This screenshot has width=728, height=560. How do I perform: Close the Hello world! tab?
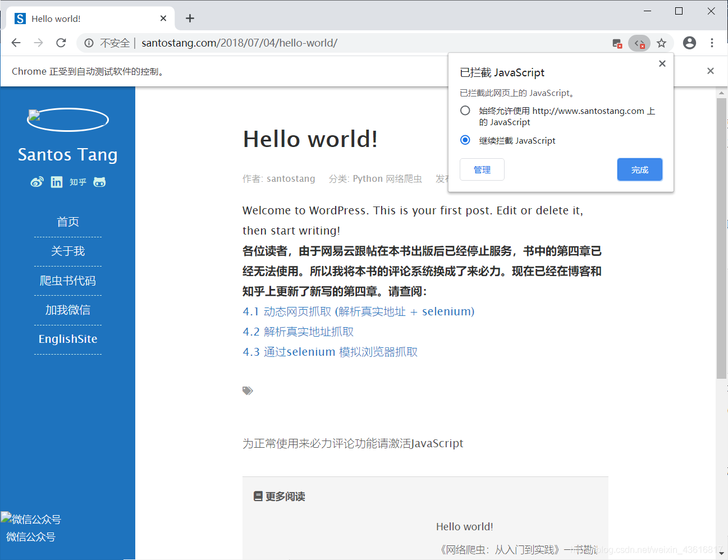163,19
